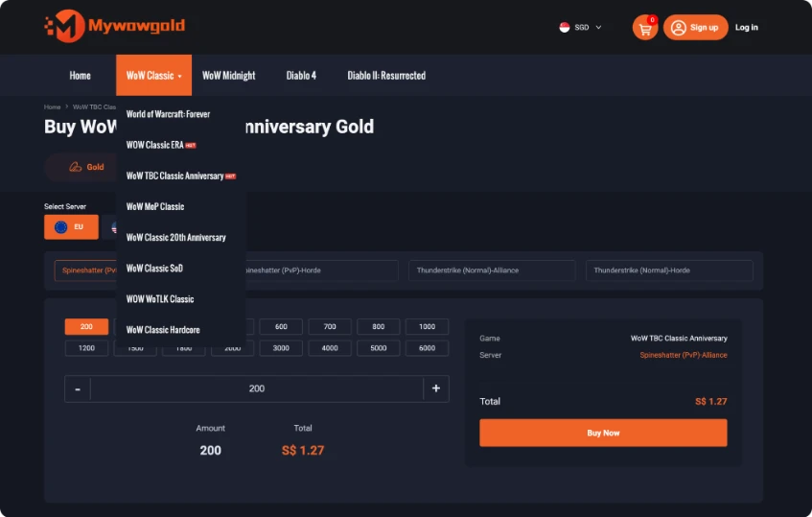Click the Log in link
812x517 pixels.
coord(746,28)
